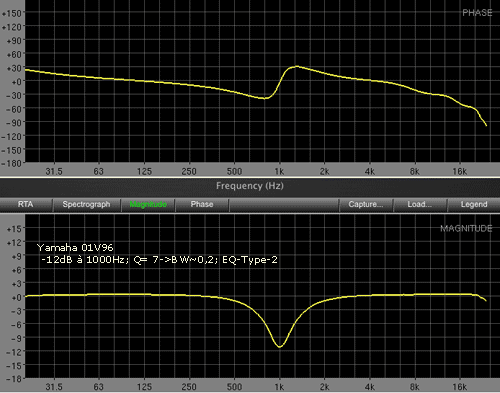Click the PHASE graph title label

click(477, 13)
